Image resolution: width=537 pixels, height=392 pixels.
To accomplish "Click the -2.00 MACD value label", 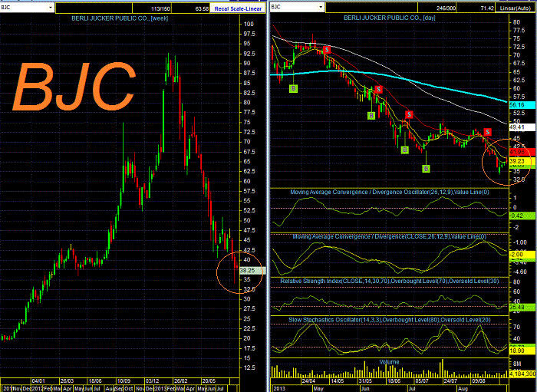I will tap(522, 255).
